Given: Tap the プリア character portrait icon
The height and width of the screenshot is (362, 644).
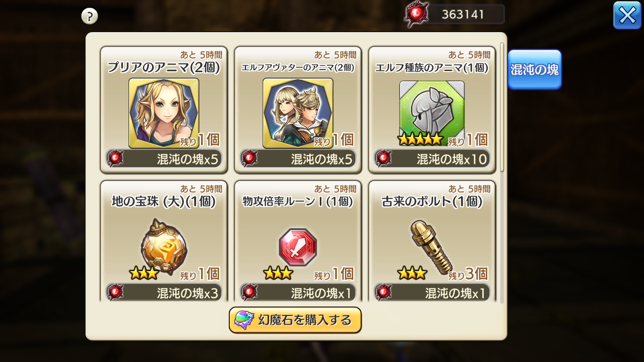Looking at the screenshot, I should [164, 113].
